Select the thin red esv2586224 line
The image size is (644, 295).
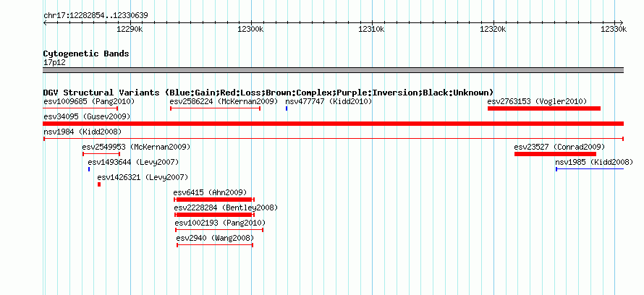point(215,108)
